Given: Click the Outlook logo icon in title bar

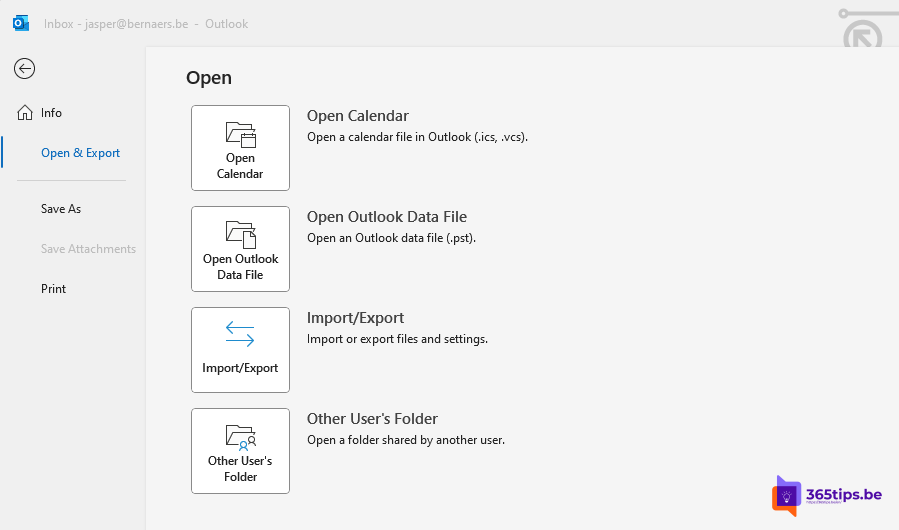Looking at the screenshot, I should coord(21,24).
